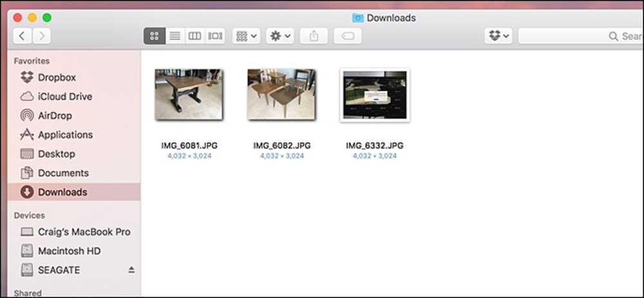Open the arrange items dropdown
Screen dimensions: 644x298
(247, 36)
